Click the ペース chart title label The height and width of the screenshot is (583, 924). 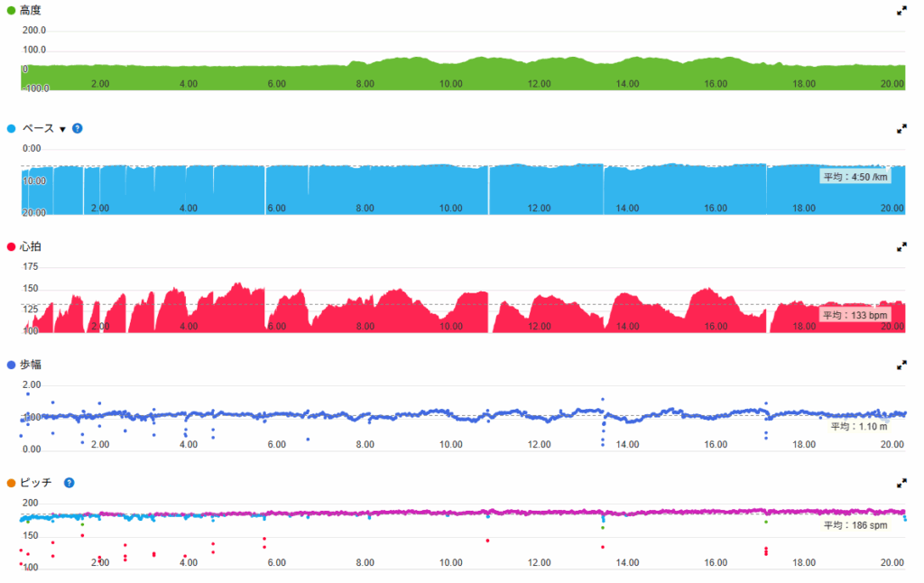tap(38, 128)
